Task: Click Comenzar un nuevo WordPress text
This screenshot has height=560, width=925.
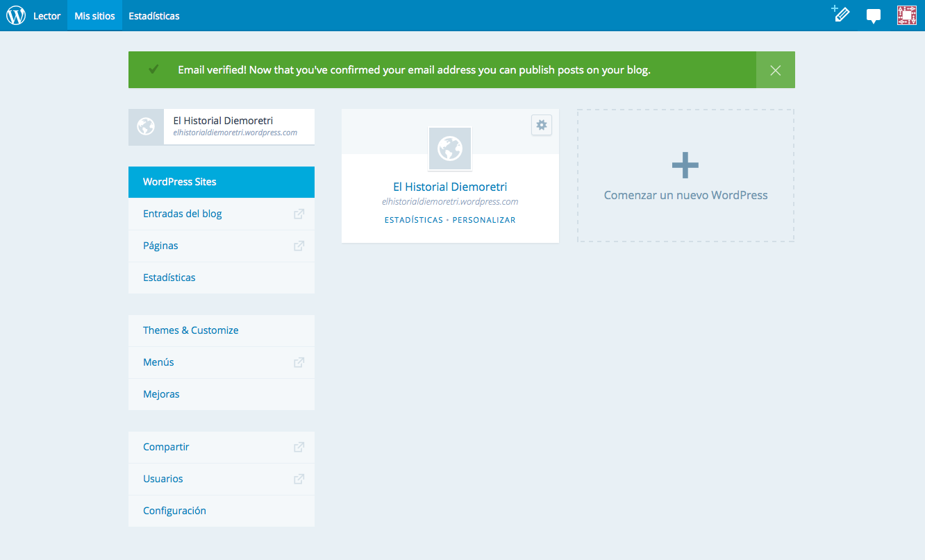Action: pos(685,196)
